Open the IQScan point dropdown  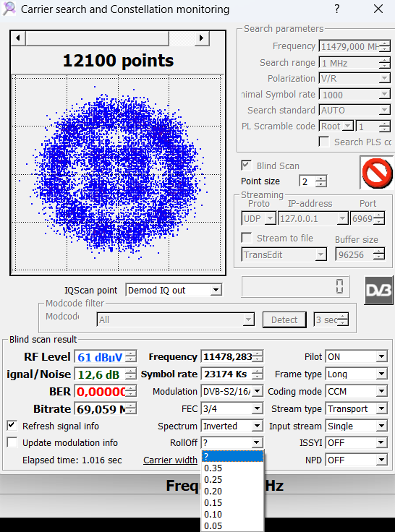216,291
